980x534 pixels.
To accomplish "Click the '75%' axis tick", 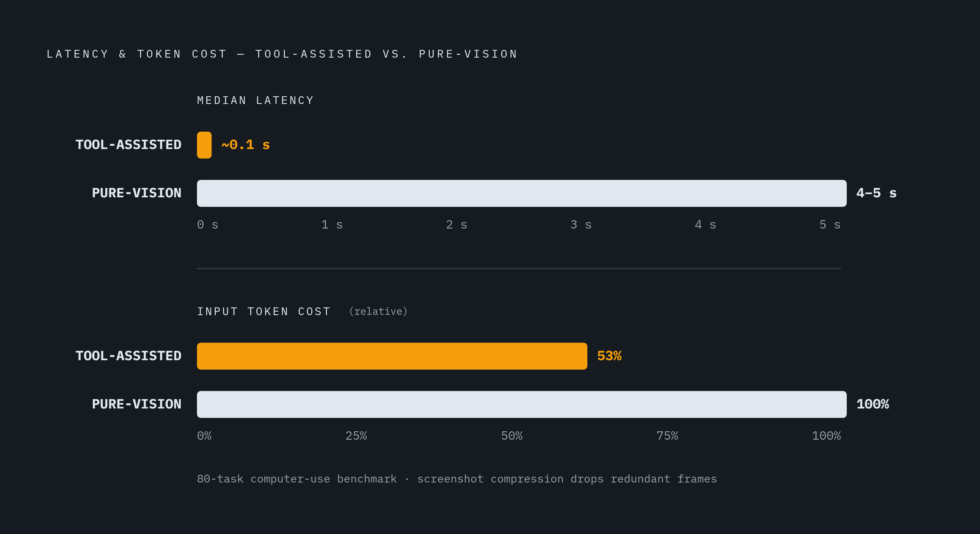I will pos(667,436).
